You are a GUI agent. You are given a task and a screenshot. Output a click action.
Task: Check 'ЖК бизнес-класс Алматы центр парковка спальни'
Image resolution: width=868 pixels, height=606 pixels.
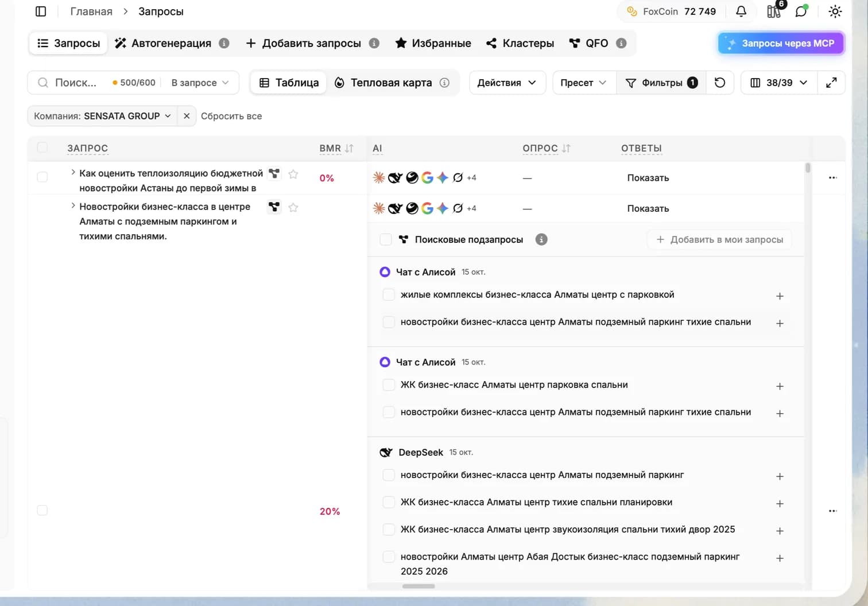[389, 384]
